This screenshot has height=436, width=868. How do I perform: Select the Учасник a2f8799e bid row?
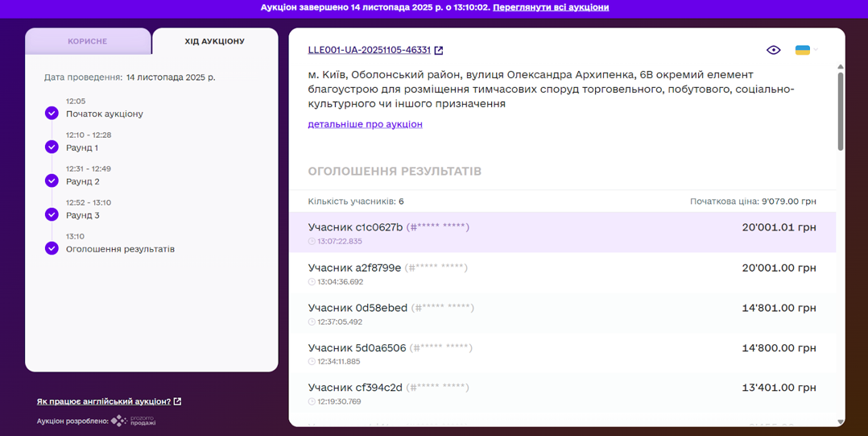pos(562,273)
